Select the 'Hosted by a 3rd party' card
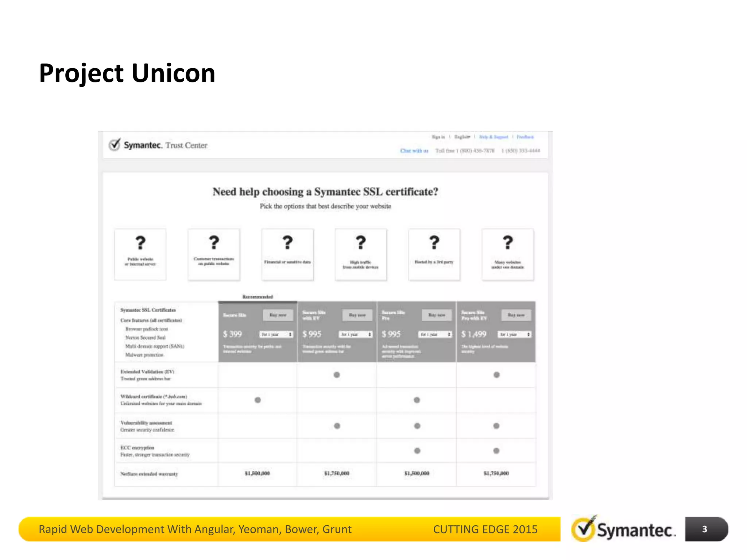This screenshot has height=560, width=747. click(x=434, y=254)
